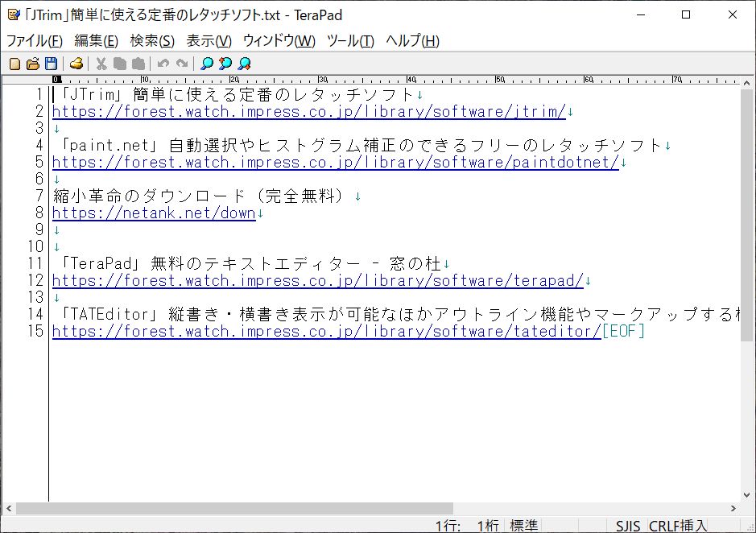Viewport: 756px width, 533px height.
Task: Click the Copy toolbar icon
Action: (120, 64)
